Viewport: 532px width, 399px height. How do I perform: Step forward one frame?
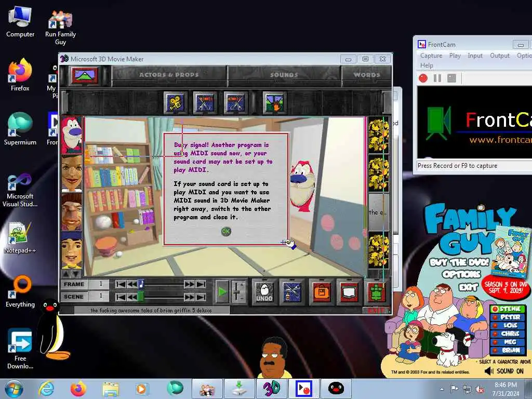tap(189, 284)
